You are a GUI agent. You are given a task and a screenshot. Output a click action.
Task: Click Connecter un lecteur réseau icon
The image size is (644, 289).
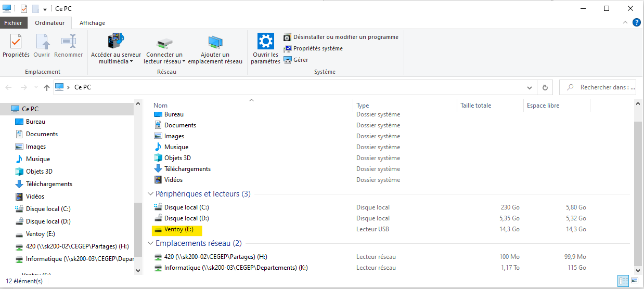coord(164,42)
